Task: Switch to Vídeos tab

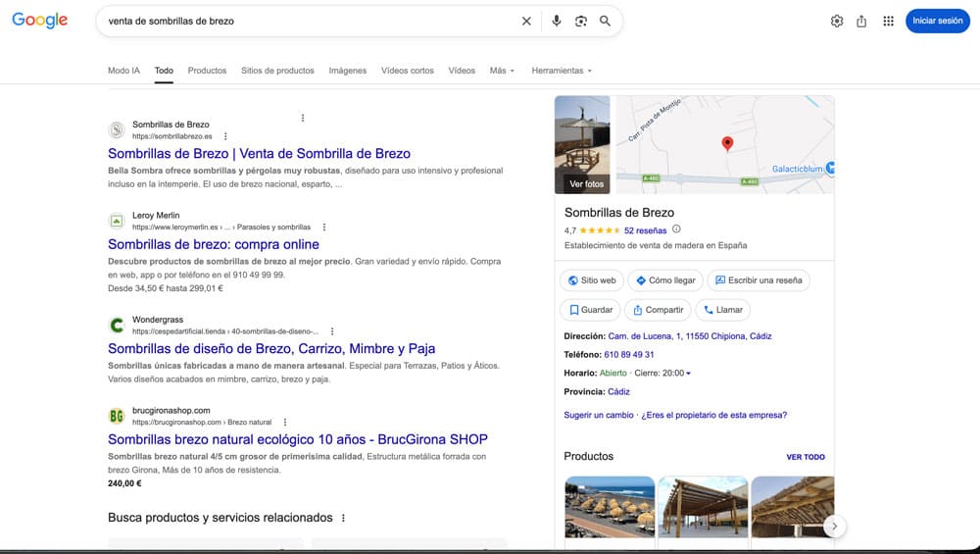Action: tap(462, 71)
